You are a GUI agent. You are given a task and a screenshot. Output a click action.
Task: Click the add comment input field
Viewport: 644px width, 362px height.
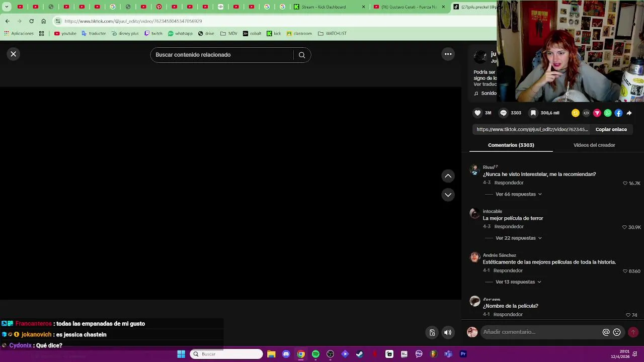coord(541,332)
